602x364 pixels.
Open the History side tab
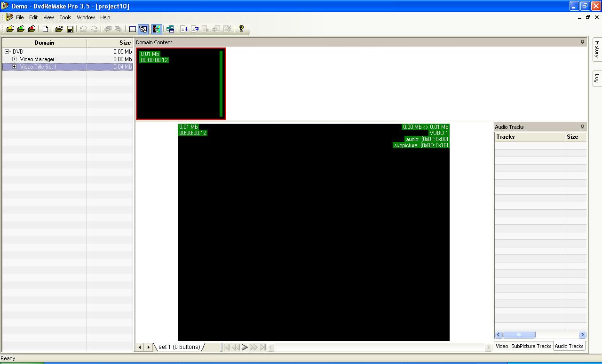597,49
